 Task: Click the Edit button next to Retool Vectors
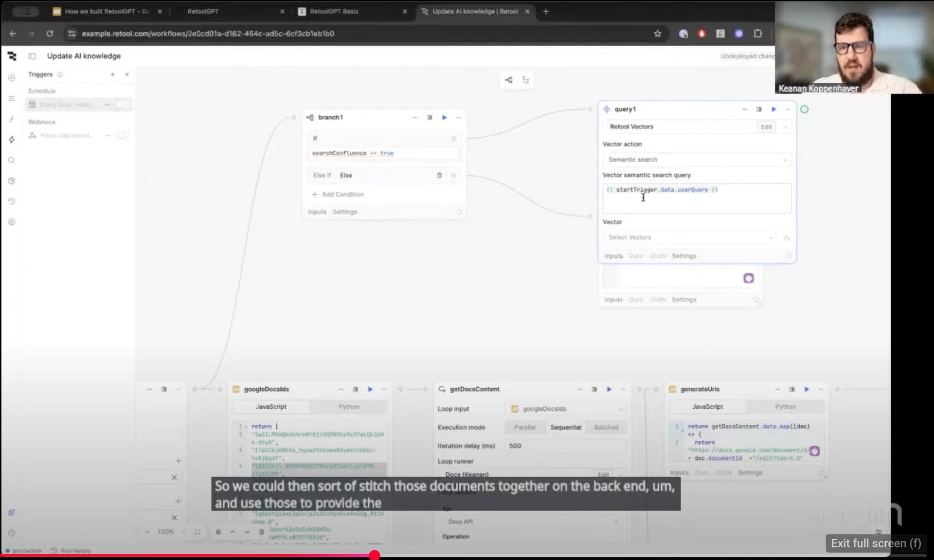(766, 127)
